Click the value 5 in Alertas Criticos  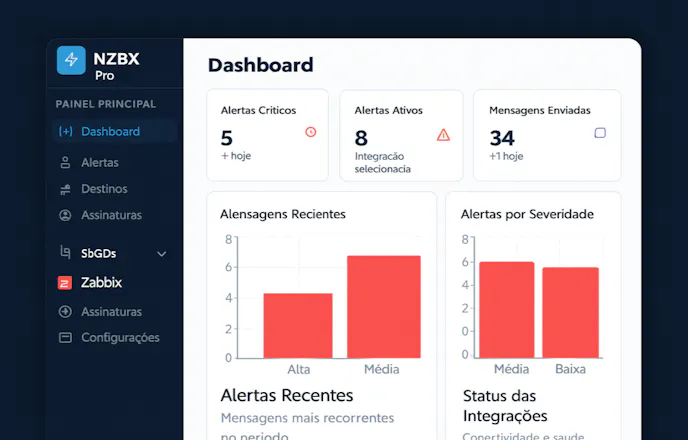[226, 138]
